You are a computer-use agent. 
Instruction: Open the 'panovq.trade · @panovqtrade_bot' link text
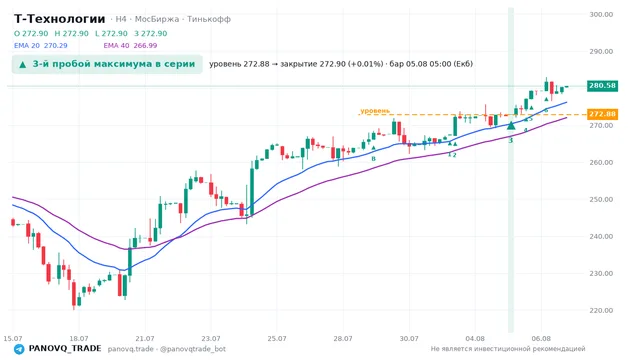(x=167, y=349)
